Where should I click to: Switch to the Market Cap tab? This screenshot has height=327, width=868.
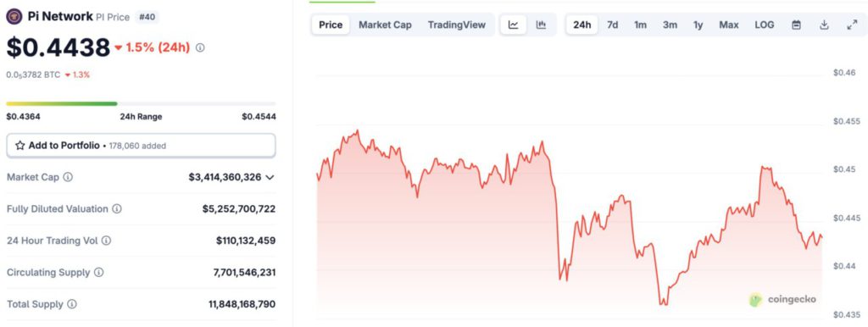[x=385, y=25]
